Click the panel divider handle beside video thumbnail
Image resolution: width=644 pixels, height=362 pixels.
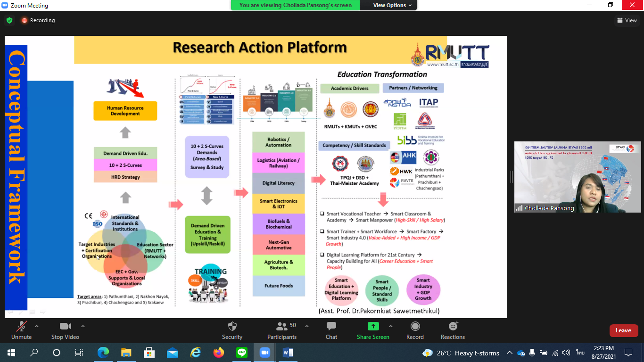(511, 177)
